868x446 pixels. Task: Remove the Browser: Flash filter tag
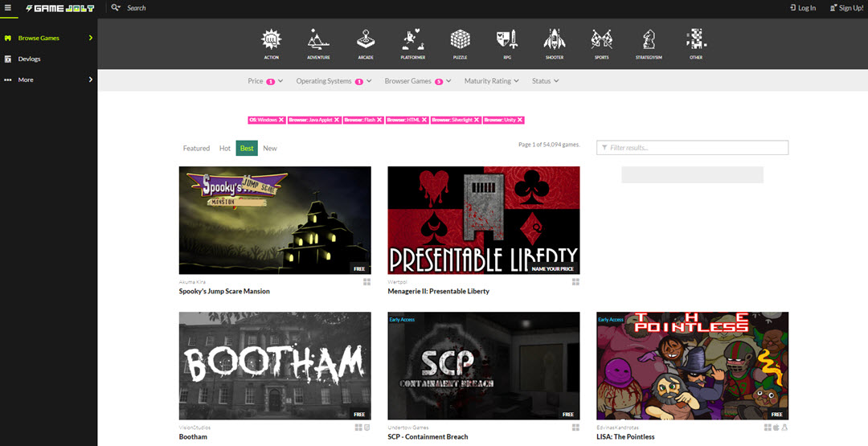[x=379, y=120]
